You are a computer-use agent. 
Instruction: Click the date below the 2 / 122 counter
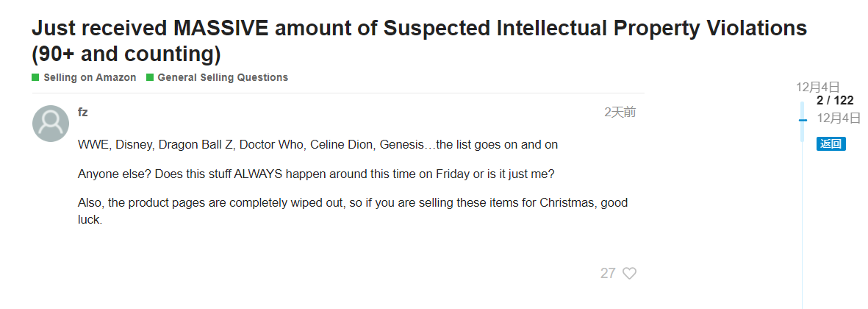[838, 118]
